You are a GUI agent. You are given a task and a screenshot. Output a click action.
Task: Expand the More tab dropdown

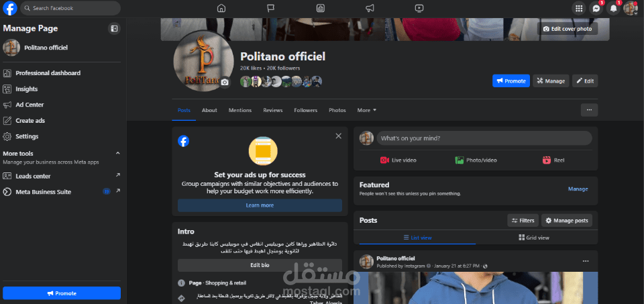point(367,110)
